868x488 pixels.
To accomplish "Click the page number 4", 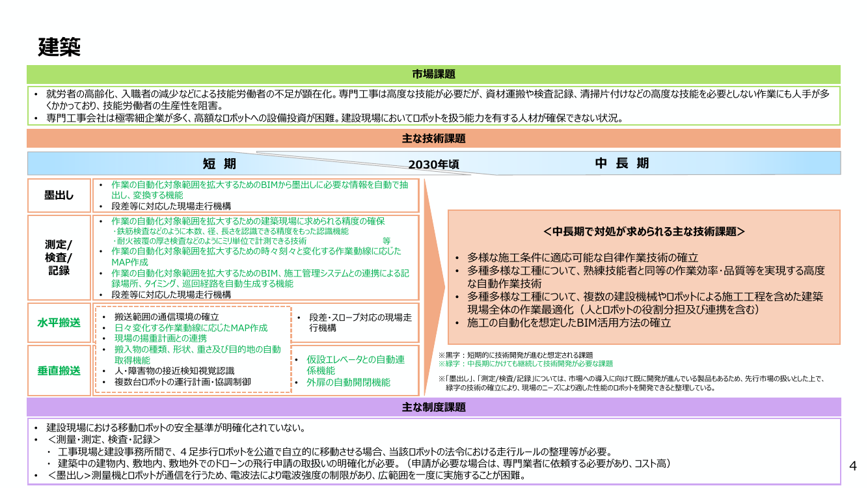I will click(854, 466).
